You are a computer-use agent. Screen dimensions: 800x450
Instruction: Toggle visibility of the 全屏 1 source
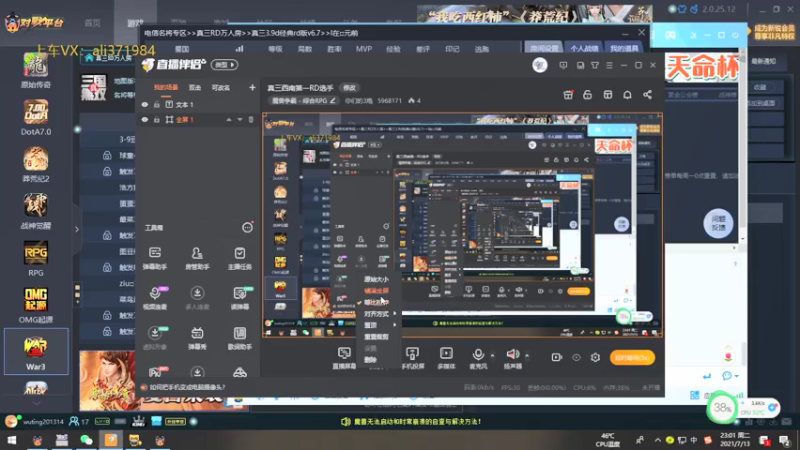[x=145, y=119]
